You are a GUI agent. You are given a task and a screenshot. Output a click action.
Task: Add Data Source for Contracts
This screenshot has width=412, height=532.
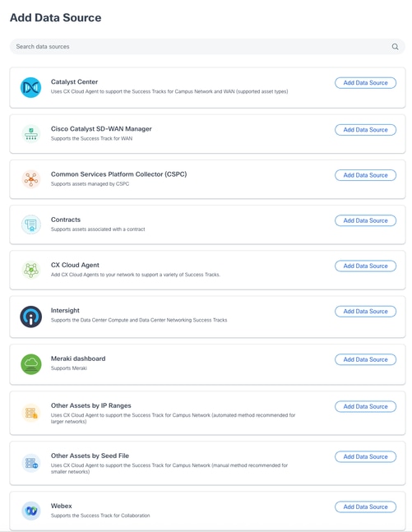click(x=365, y=220)
